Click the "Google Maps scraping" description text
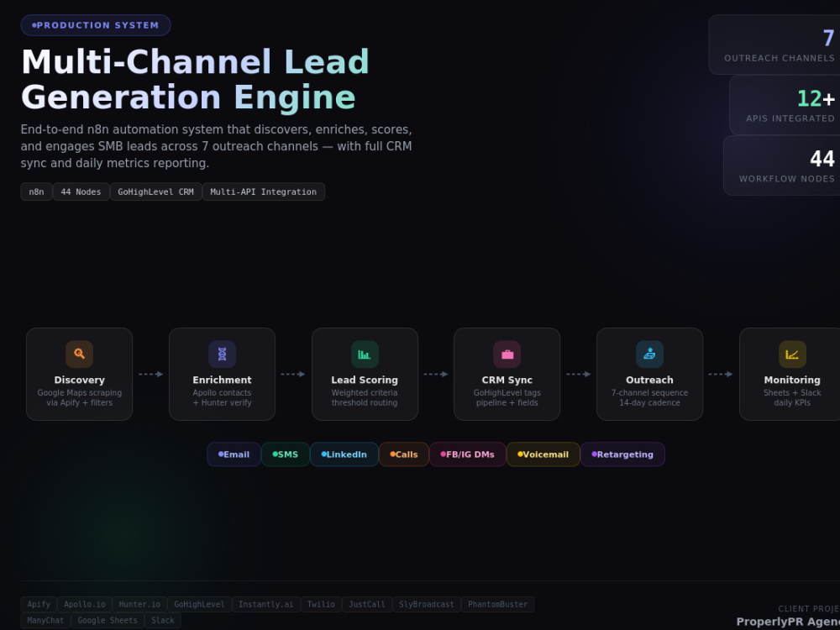The width and height of the screenshot is (840, 630). pos(79,392)
